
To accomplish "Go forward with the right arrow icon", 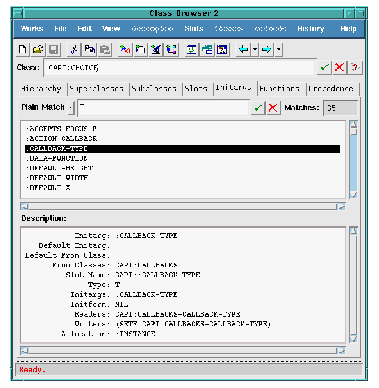I will (267, 50).
